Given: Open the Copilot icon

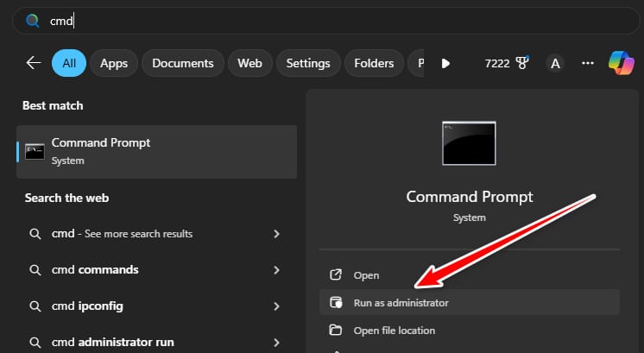Looking at the screenshot, I should (622, 63).
